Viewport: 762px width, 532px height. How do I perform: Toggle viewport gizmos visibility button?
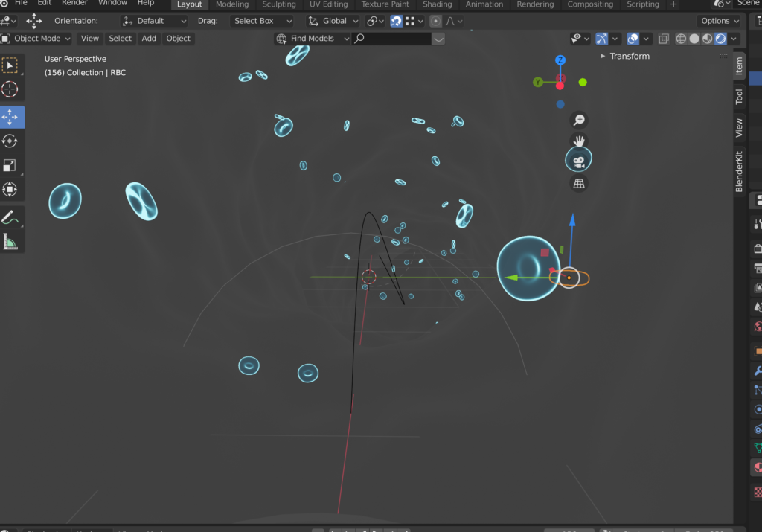(x=601, y=39)
